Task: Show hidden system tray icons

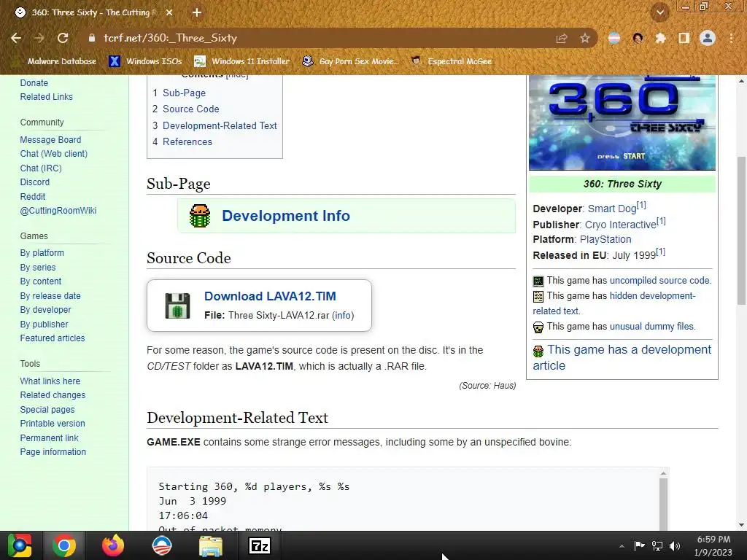Action: coord(622,545)
